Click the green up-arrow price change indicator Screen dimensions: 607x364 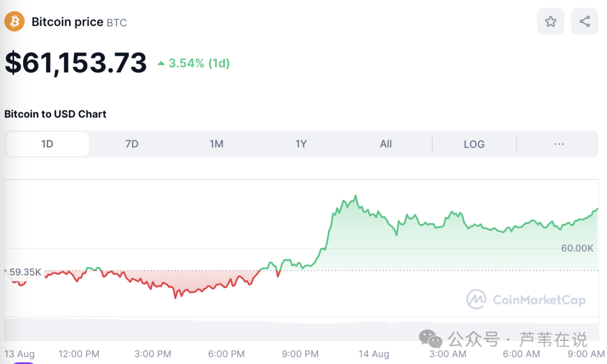click(161, 63)
